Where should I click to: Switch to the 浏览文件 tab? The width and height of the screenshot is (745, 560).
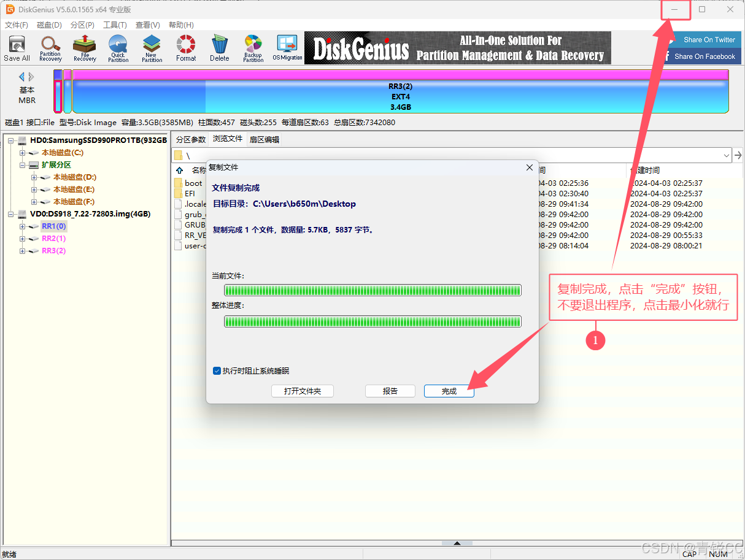(x=228, y=139)
